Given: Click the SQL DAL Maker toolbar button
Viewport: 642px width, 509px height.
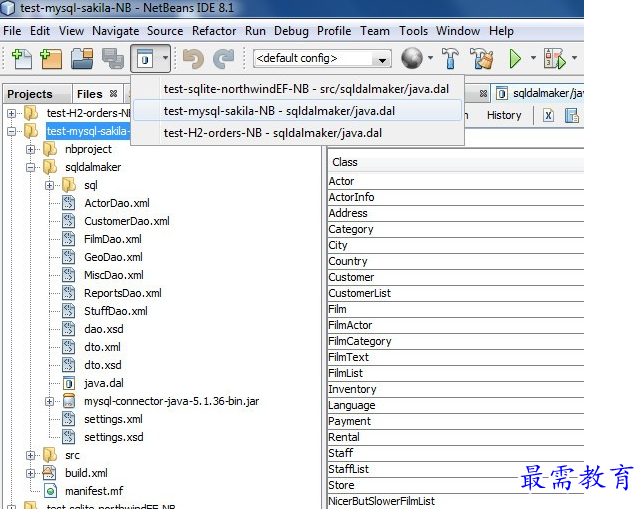Looking at the screenshot, I should point(145,59).
